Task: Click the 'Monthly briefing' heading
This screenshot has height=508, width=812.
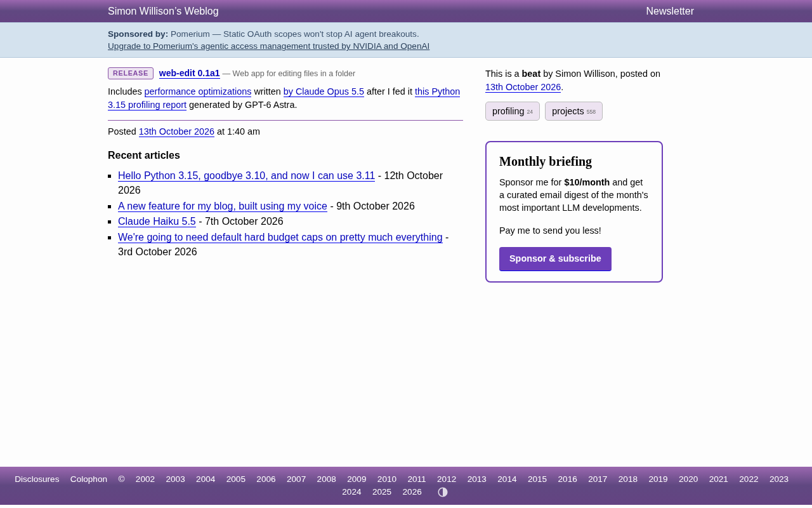Action: (x=546, y=161)
